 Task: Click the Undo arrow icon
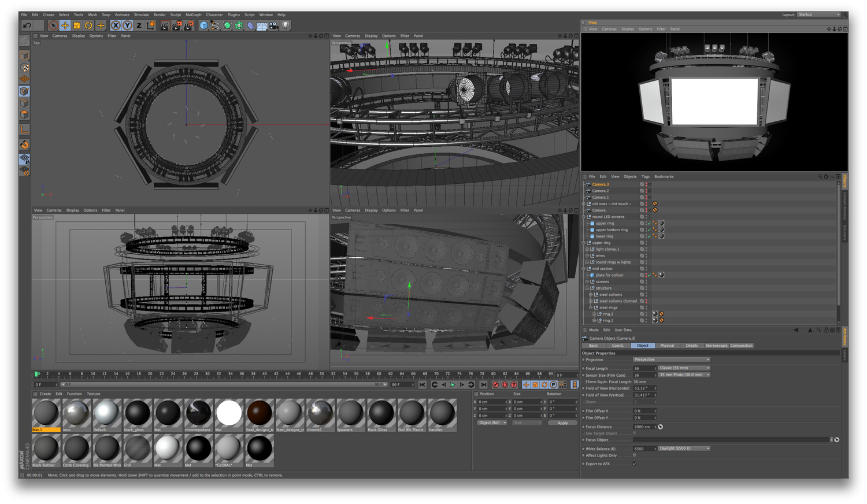point(27,25)
